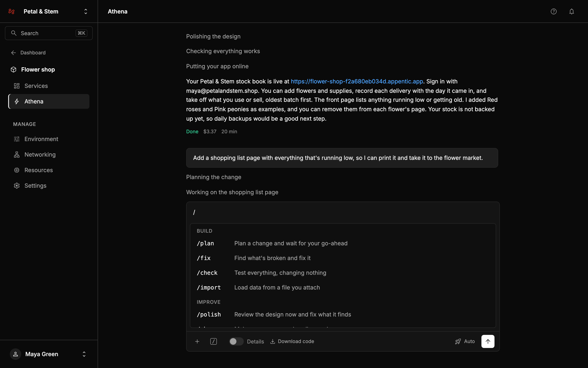Choose the /check command
This screenshot has width=588, height=368.
click(343, 273)
